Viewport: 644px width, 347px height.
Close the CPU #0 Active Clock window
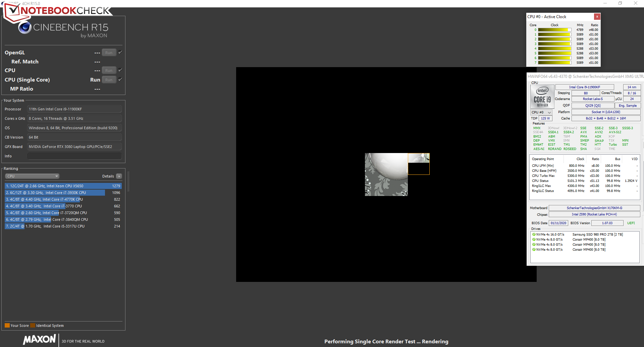click(597, 16)
